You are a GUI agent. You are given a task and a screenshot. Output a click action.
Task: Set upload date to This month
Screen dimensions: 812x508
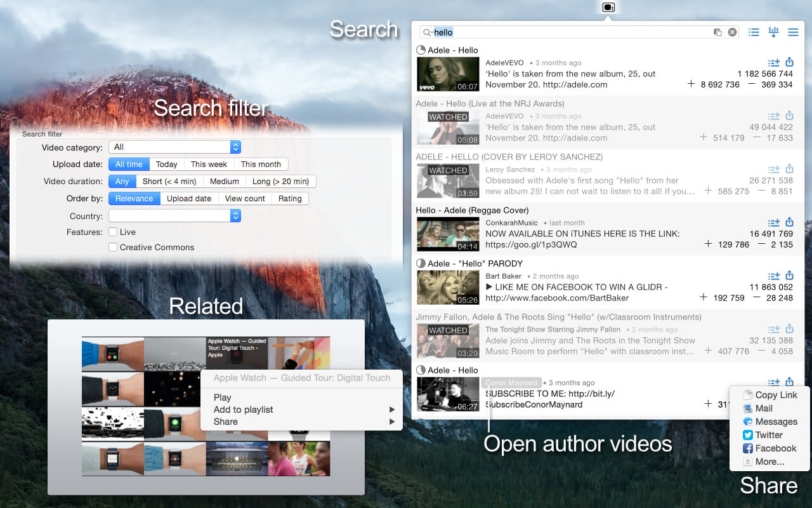pyautogui.click(x=261, y=164)
